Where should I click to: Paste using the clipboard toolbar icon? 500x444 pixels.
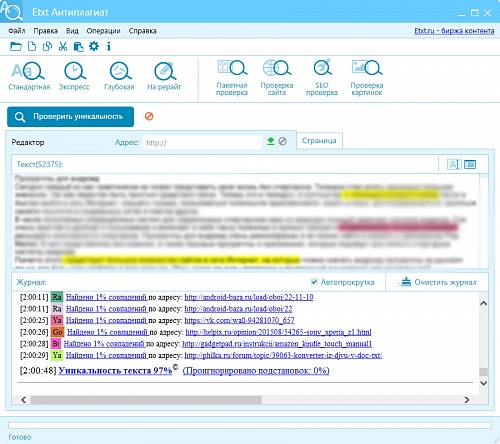(78, 47)
